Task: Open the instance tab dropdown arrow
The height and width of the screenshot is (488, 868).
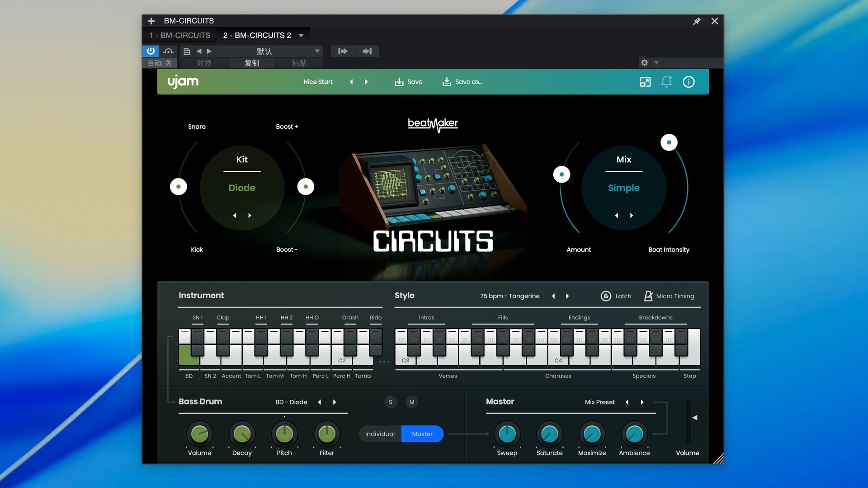Action: (x=301, y=35)
